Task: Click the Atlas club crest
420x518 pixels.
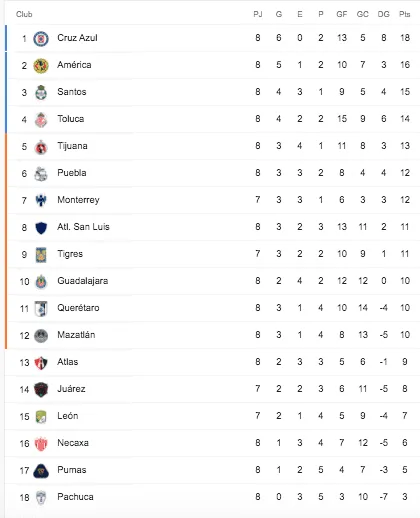Action: (41, 363)
